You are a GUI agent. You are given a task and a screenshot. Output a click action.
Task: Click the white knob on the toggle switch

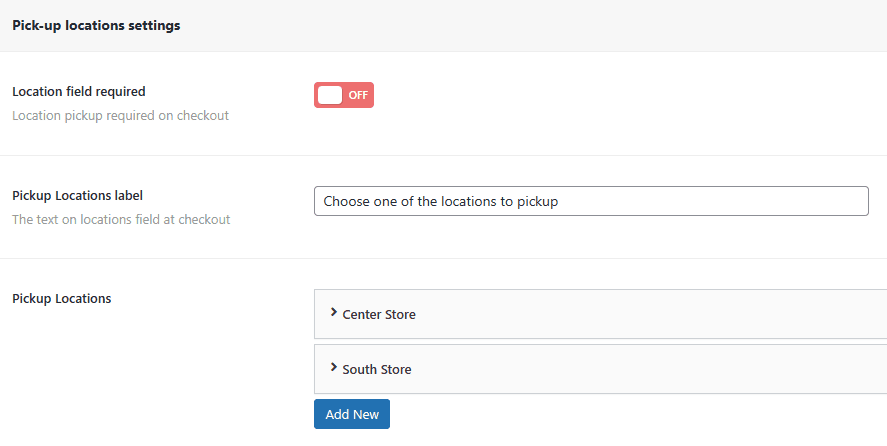330,95
